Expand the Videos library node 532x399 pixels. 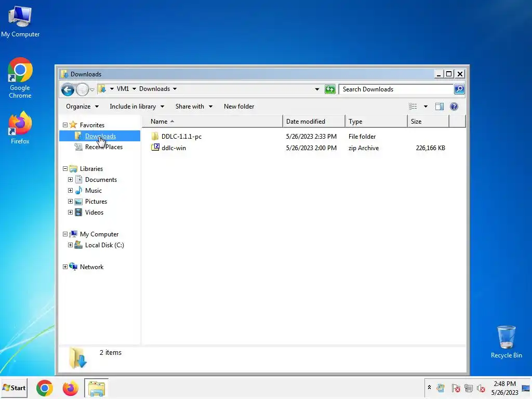[70, 212]
